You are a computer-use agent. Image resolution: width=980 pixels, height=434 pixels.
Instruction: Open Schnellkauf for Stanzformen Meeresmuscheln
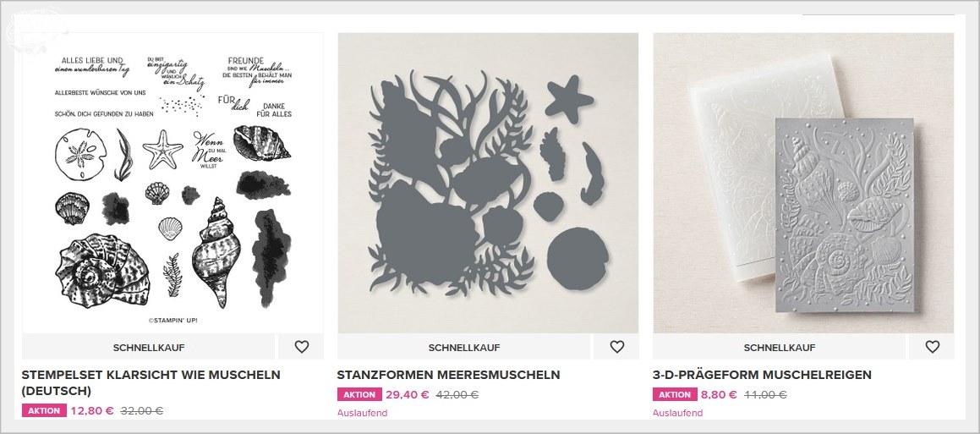(x=463, y=347)
